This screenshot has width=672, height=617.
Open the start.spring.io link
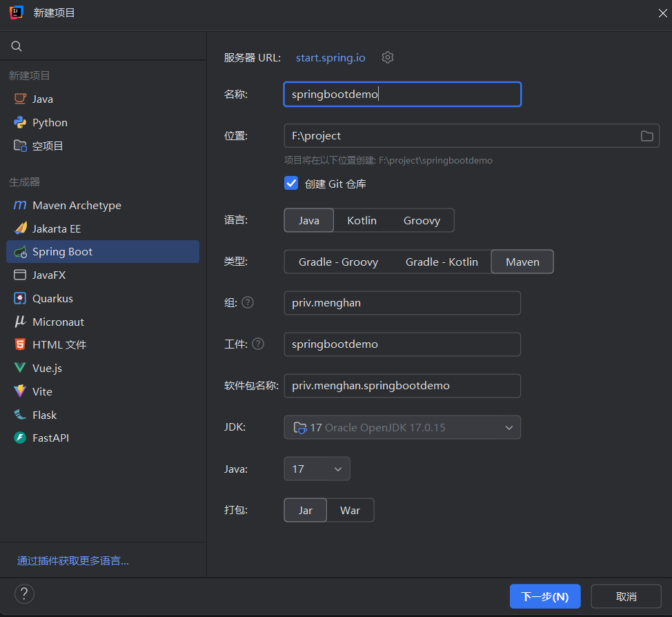[x=330, y=58]
